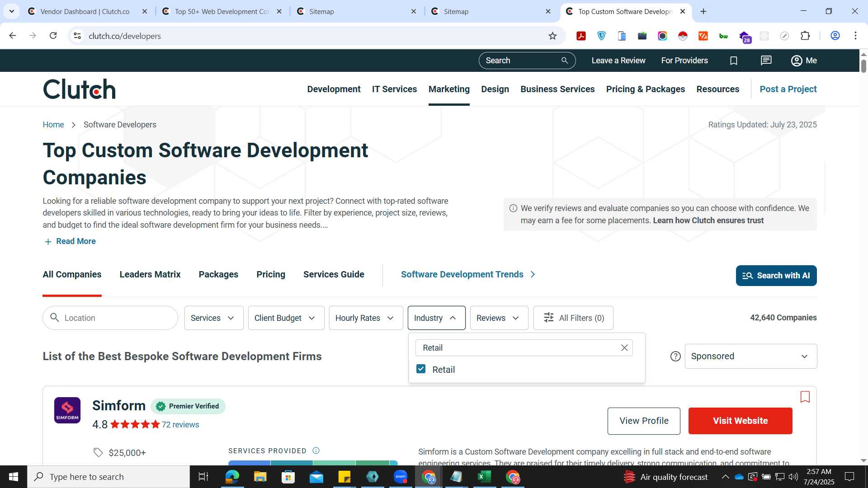Bookmark this page with the star icon
This screenshot has width=868, height=488.
552,36
